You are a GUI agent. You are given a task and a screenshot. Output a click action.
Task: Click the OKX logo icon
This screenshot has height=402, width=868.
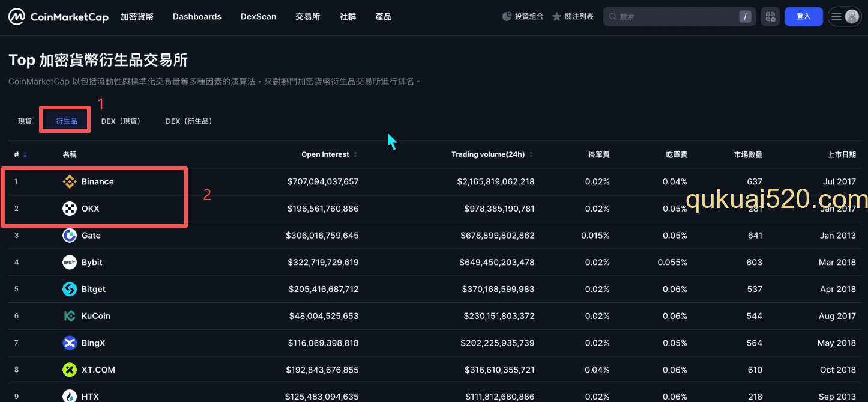(70, 209)
